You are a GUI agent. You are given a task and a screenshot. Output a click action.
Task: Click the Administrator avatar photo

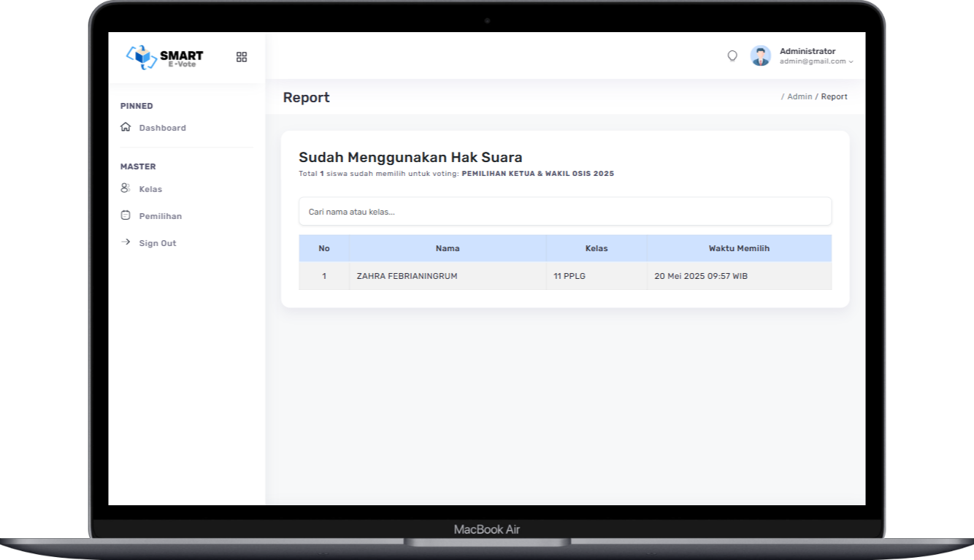[761, 55]
